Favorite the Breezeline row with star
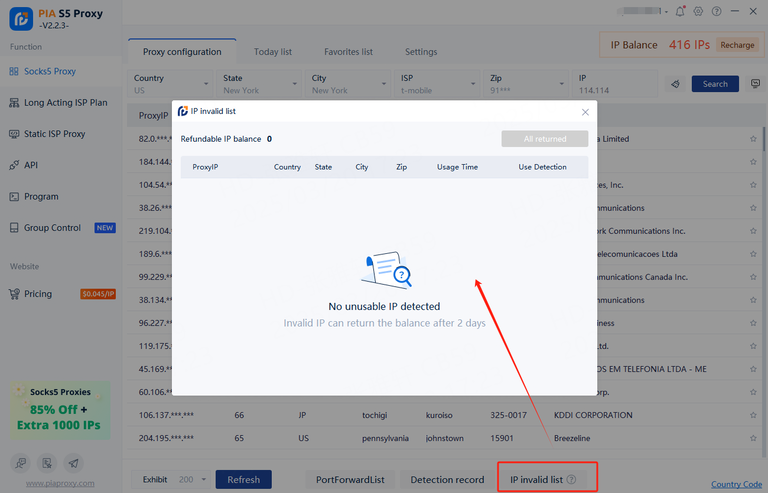This screenshot has height=493, width=768. tap(753, 438)
